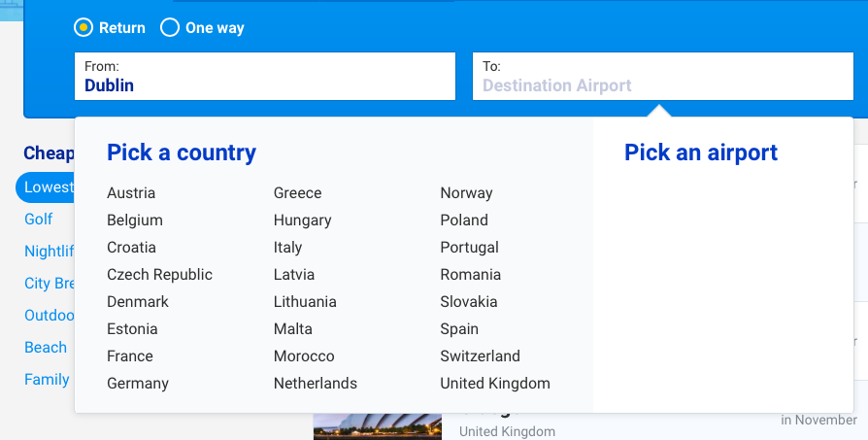Open the Family category link
The width and height of the screenshot is (868, 440).
[47, 380]
